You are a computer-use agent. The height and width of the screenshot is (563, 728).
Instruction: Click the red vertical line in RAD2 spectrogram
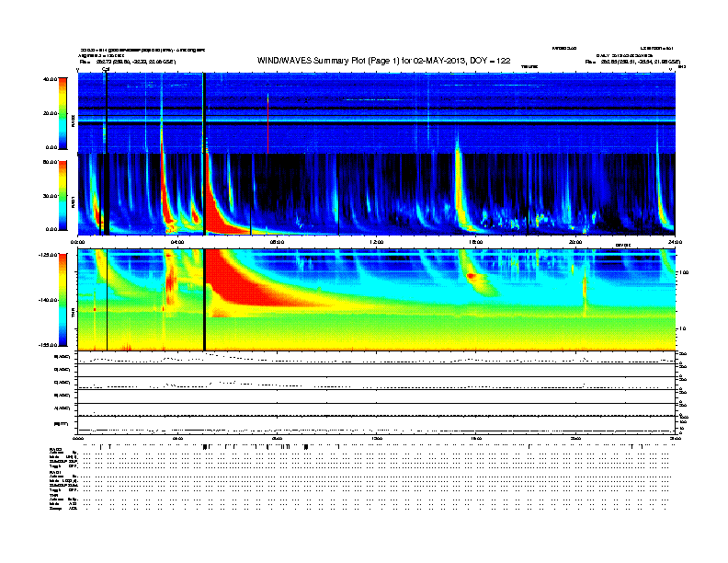click(x=267, y=123)
